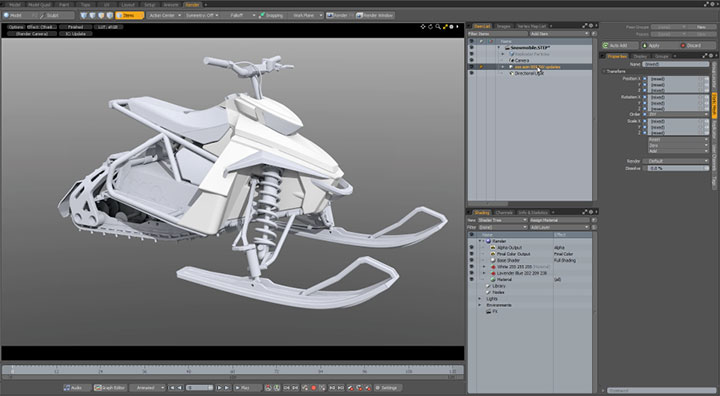The height and width of the screenshot is (396, 720).
Task: Toggle Snapping on
Action: pos(271,15)
